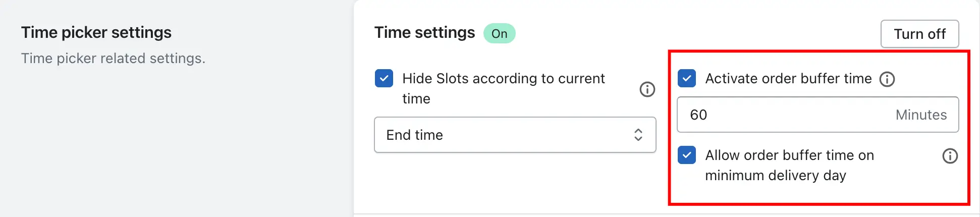Focus the buffer time field showing 60
Viewport: 980px width, 217px height.
818,115
